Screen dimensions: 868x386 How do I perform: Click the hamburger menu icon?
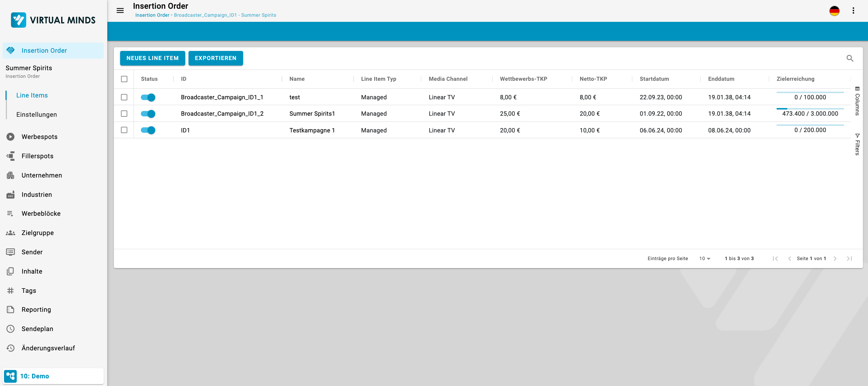[x=120, y=11]
